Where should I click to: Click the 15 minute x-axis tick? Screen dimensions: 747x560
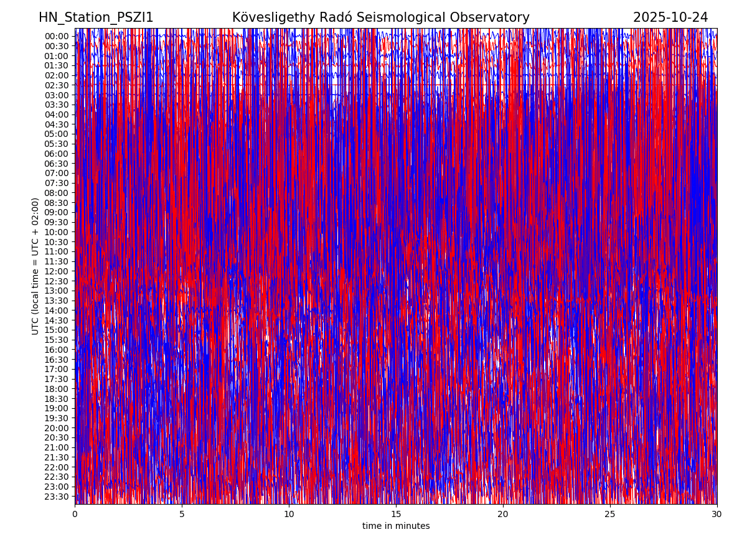pyautogui.click(x=396, y=514)
